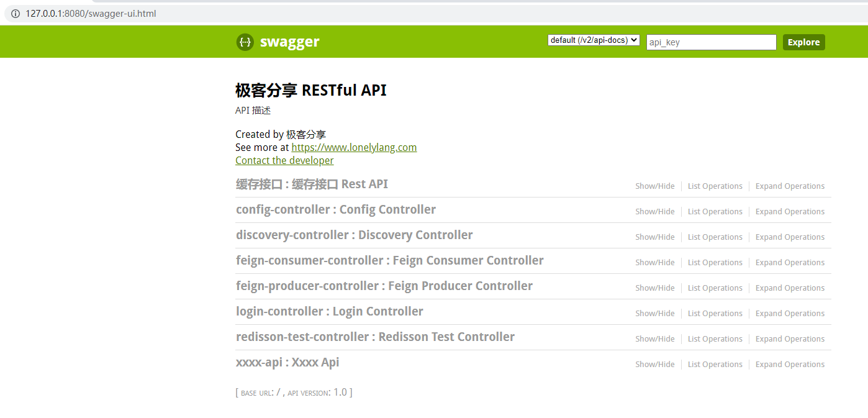
Task: Toggle Show/Hide for login-controller
Action: tap(655, 314)
